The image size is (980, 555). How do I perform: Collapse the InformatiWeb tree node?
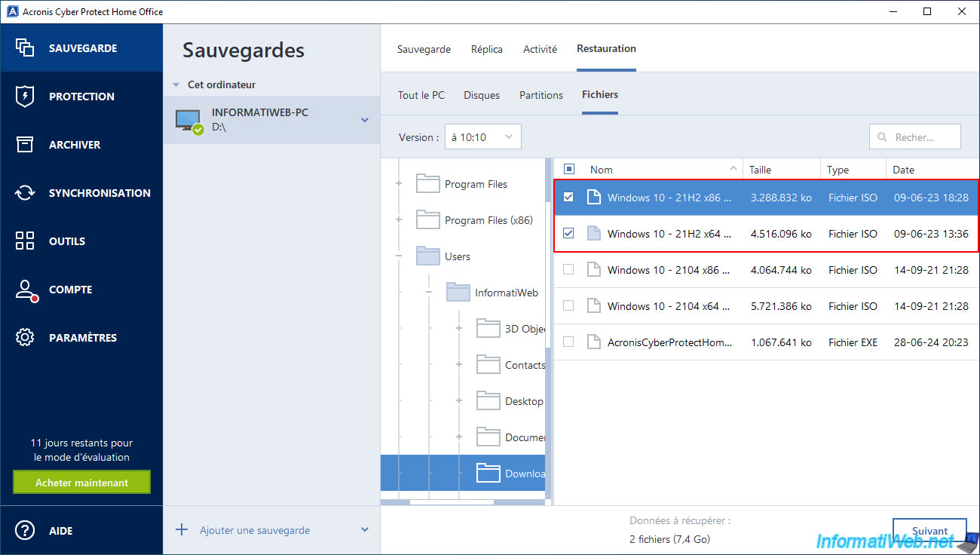click(x=429, y=292)
